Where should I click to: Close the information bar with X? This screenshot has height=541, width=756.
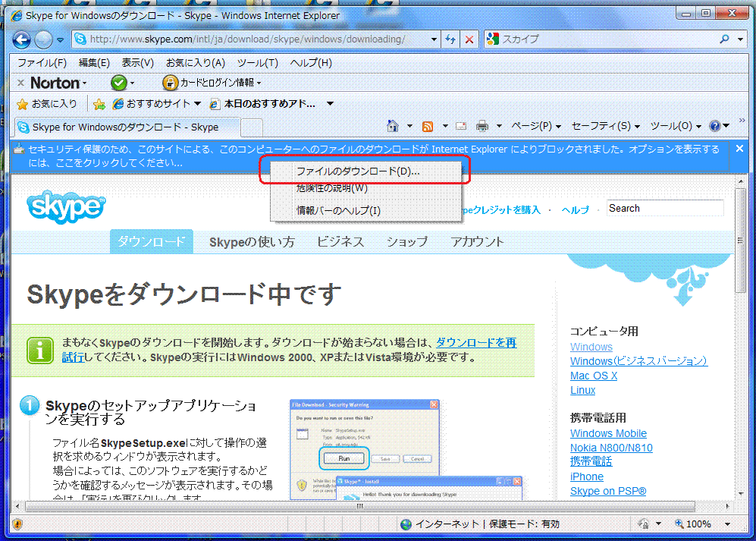[739, 149]
